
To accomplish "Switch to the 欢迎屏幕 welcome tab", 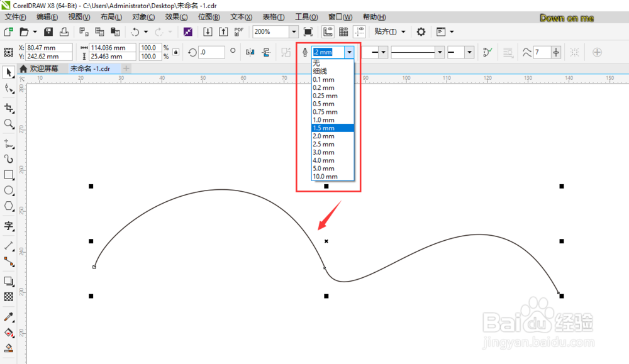I will (x=40, y=69).
